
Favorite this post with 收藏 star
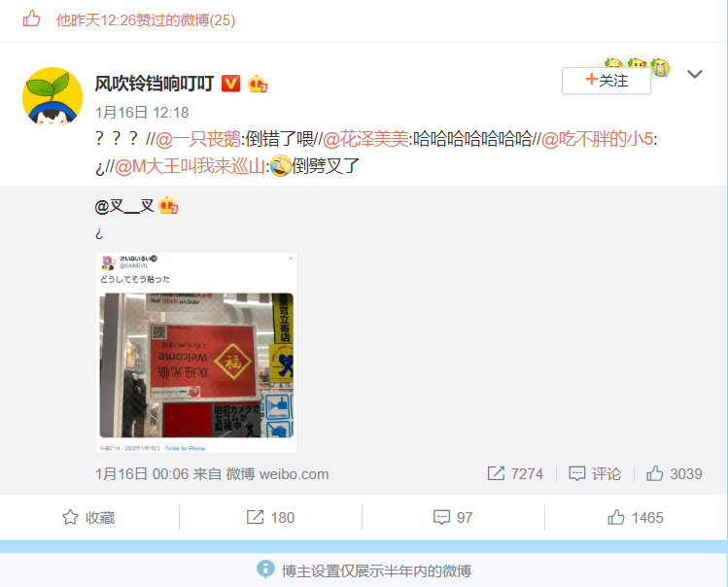(88, 517)
